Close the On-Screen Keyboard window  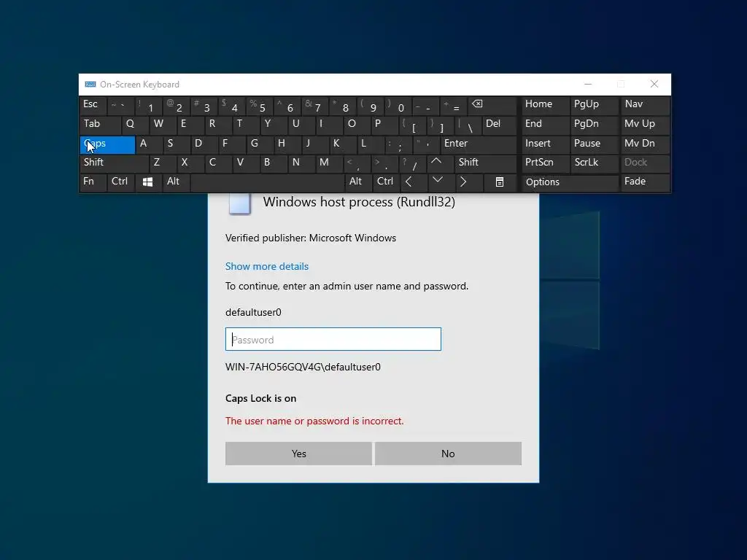pyautogui.click(x=654, y=85)
